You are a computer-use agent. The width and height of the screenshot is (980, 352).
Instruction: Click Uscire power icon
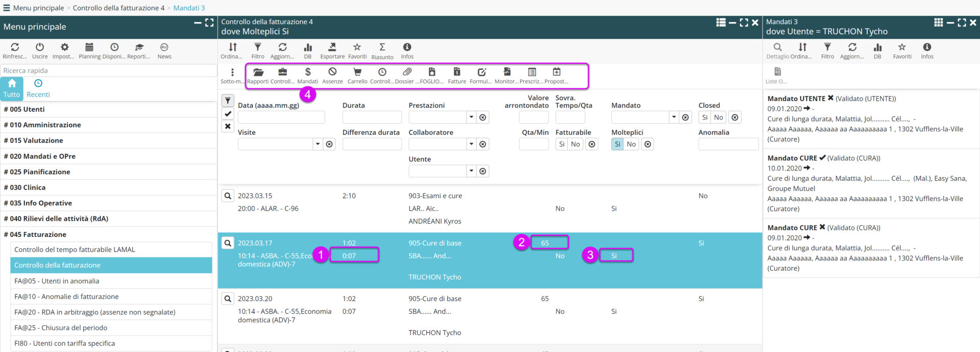(x=40, y=48)
